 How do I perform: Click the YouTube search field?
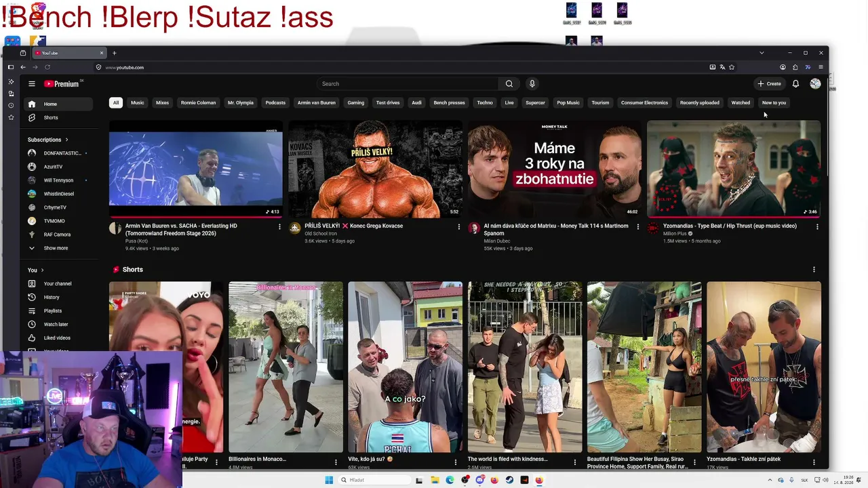407,84
